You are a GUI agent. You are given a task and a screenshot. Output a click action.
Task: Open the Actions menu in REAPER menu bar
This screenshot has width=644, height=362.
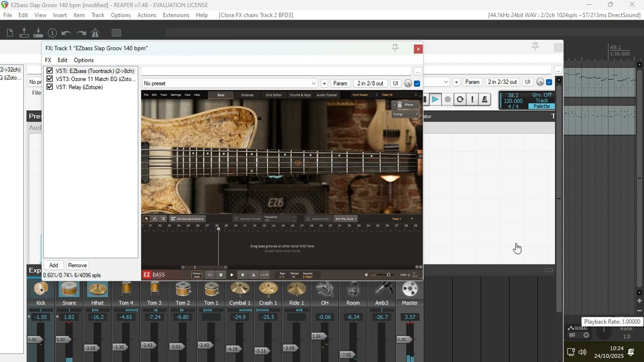[147, 15]
